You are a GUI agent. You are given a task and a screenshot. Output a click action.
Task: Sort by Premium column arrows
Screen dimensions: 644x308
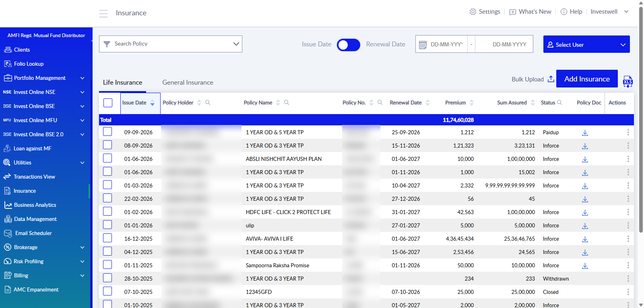[471, 103]
